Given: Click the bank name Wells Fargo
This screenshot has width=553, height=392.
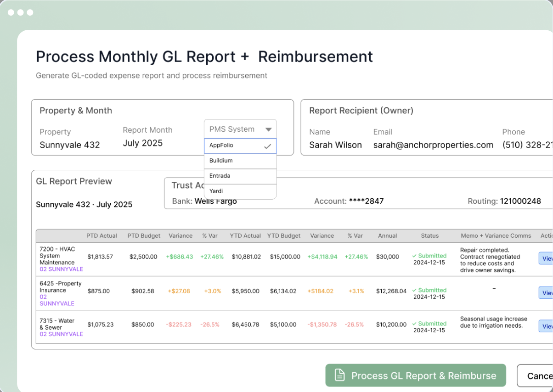Looking at the screenshot, I should 216,201.
